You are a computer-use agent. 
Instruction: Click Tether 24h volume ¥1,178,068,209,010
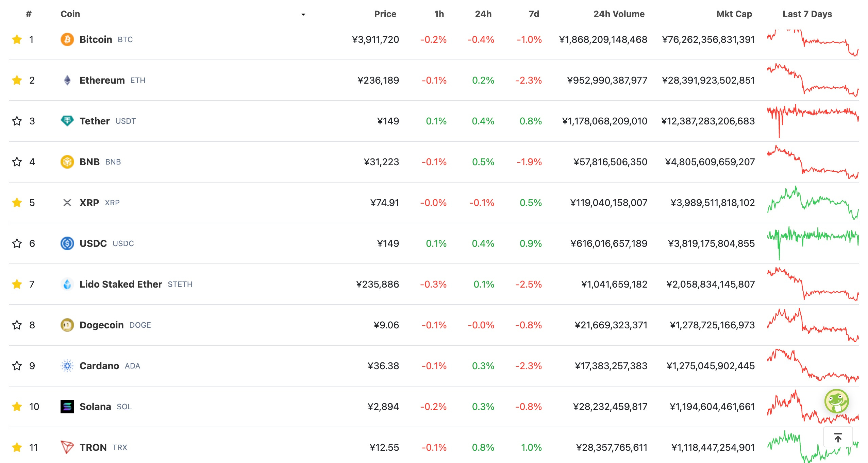pos(605,121)
